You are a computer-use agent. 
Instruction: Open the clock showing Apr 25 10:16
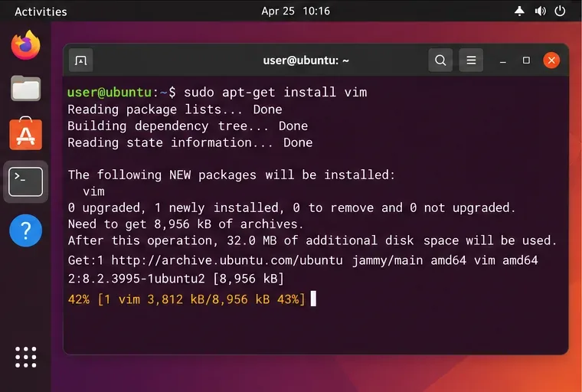(296, 11)
